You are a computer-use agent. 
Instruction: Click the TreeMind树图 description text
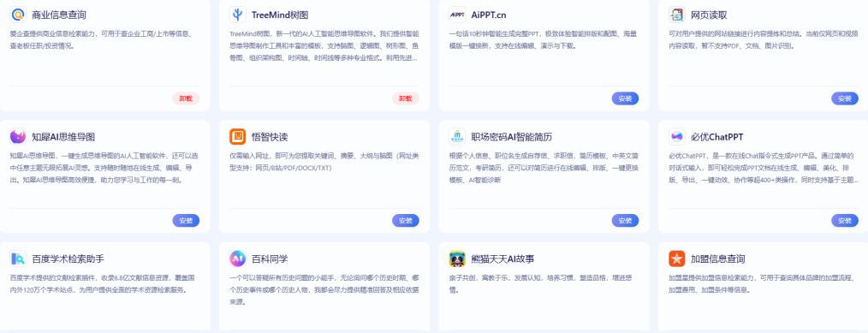pos(324,45)
